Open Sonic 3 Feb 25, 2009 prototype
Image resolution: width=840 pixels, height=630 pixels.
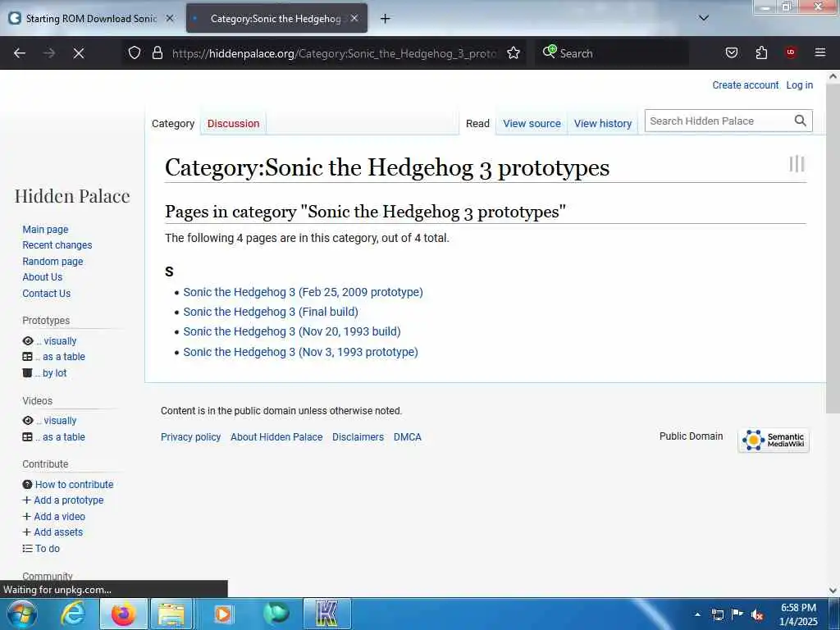click(x=303, y=292)
